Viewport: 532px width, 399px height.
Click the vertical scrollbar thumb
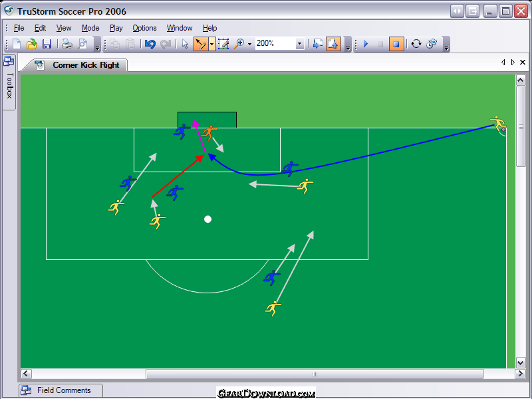[521, 126]
